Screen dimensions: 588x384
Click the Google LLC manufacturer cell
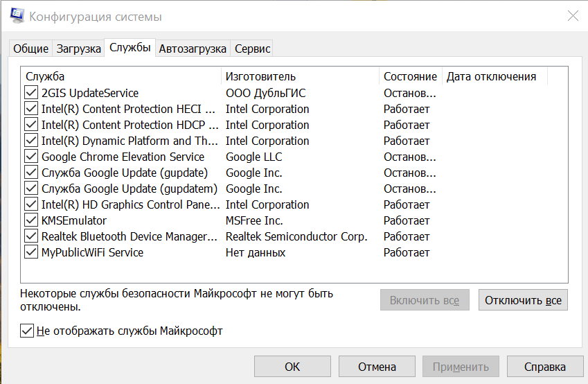point(254,157)
